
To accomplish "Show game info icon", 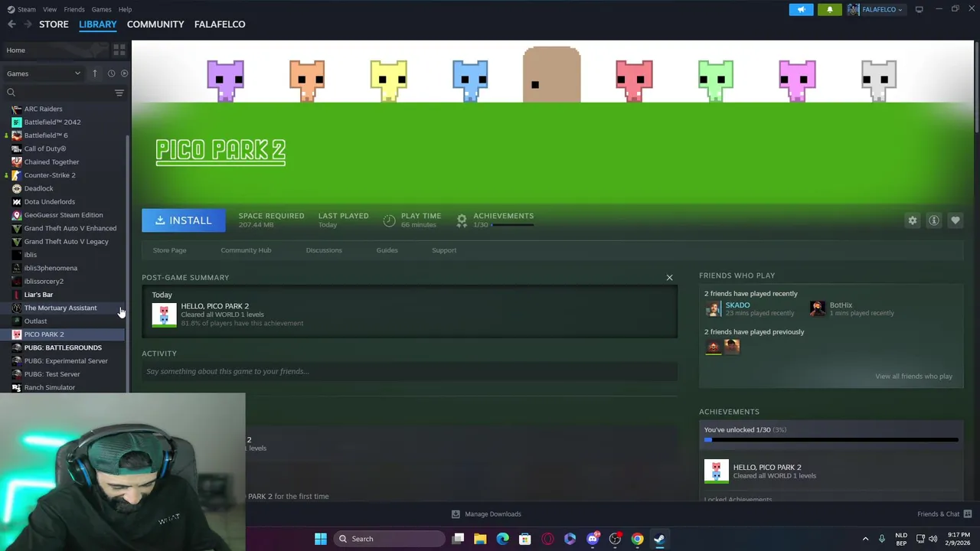I will pos(934,220).
